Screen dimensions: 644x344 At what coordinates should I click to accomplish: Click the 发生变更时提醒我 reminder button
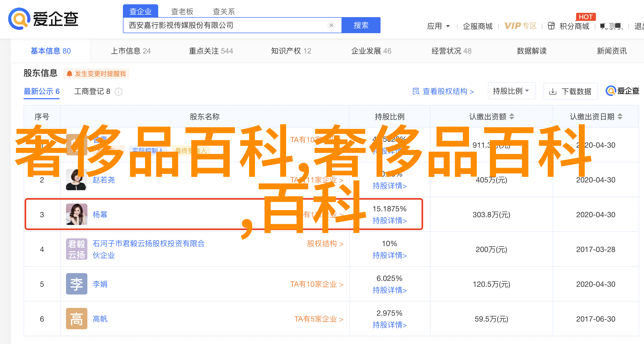coord(96,74)
